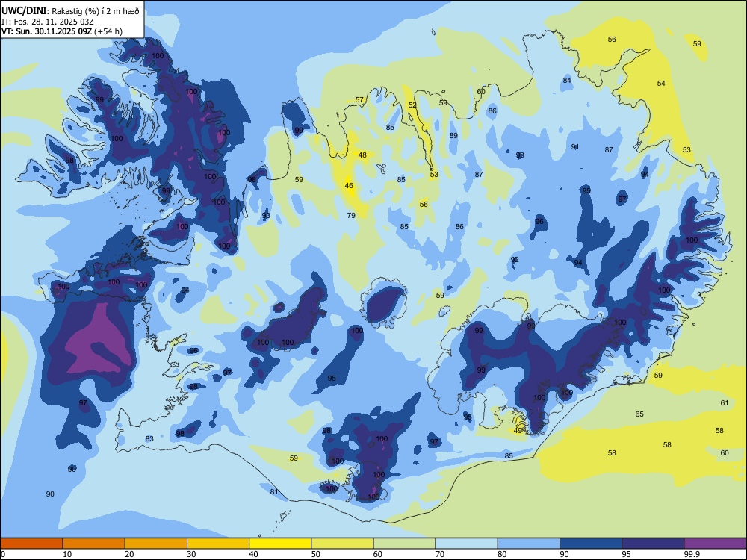Click the '49' humidity value on the map
Viewport: 747px width, 560px height.
518,431
